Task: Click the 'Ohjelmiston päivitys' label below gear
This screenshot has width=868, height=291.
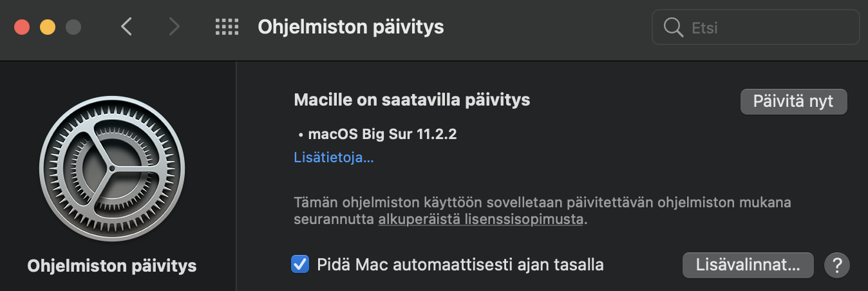Action: pyautogui.click(x=112, y=266)
